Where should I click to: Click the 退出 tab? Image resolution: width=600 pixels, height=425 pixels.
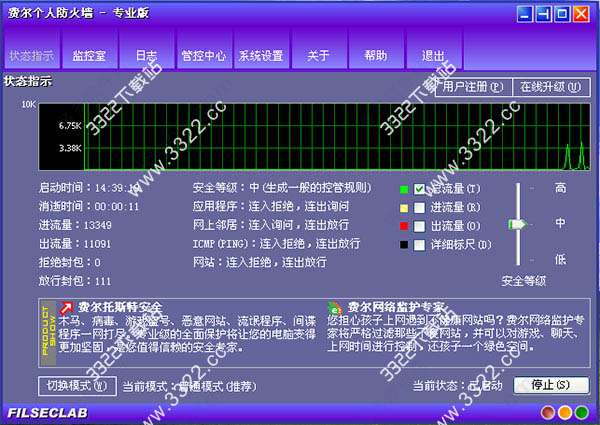pos(434,49)
